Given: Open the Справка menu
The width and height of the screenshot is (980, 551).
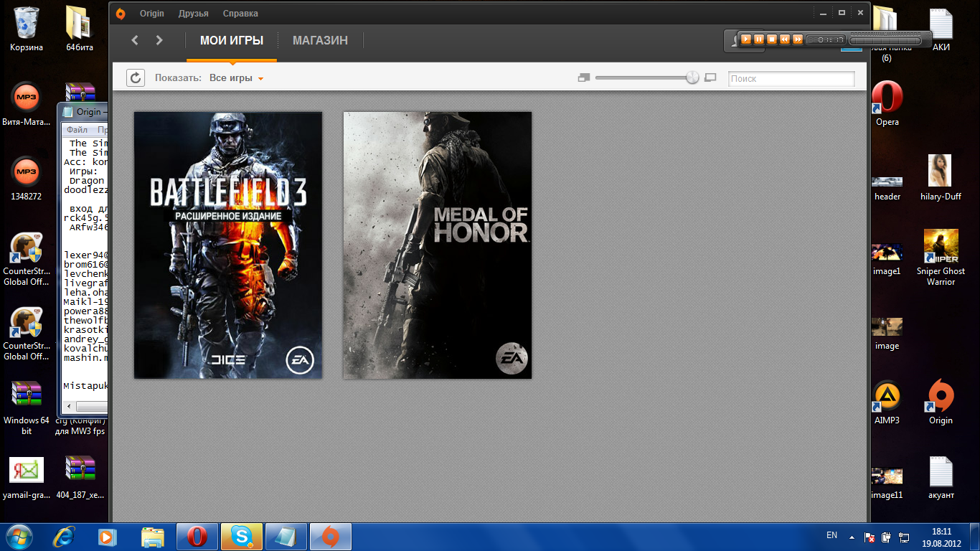Looking at the screenshot, I should 240,14.
